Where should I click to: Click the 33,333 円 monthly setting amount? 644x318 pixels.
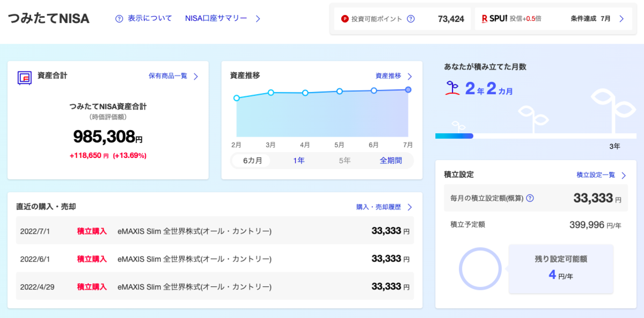[x=597, y=198]
